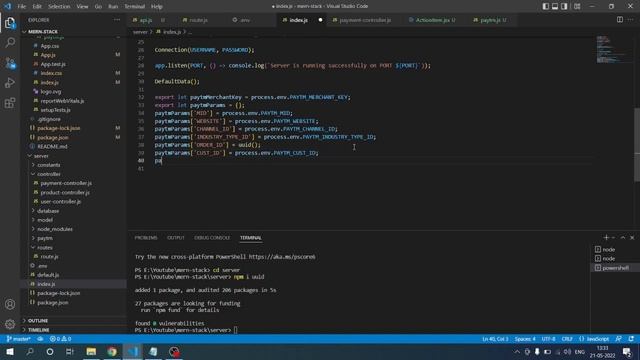Open the Explorer view in activity bar
The width and height of the screenshot is (640, 360).
coord(10,23)
